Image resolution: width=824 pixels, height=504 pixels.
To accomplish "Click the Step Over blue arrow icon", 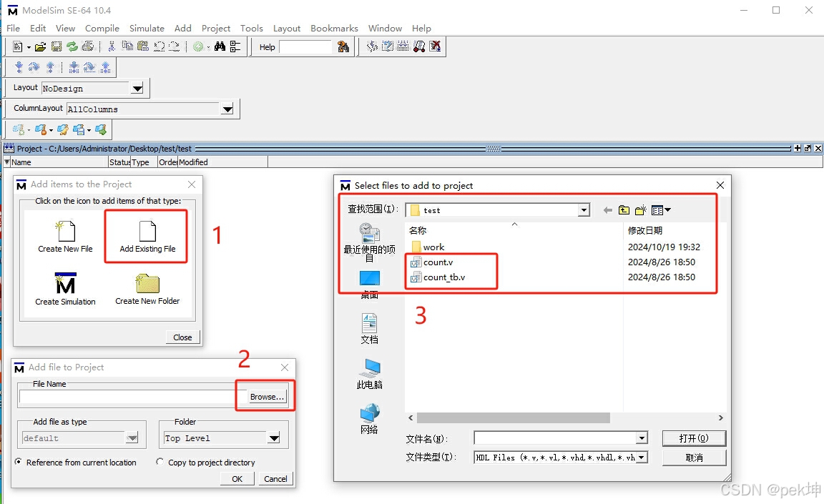I will [x=34, y=67].
